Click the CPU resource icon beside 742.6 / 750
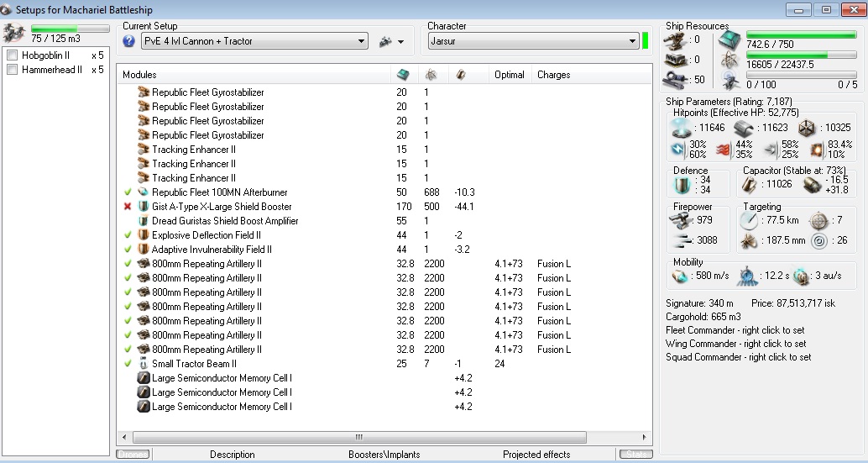 pos(729,40)
